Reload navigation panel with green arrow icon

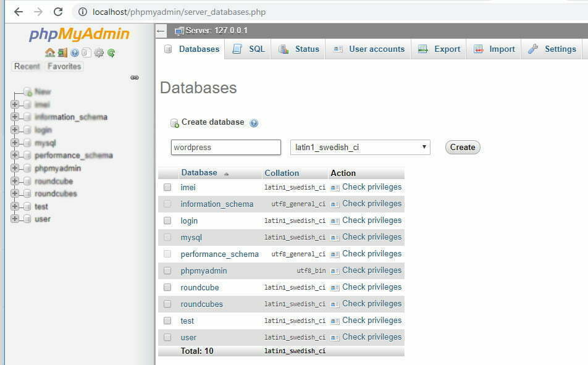coord(111,53)
